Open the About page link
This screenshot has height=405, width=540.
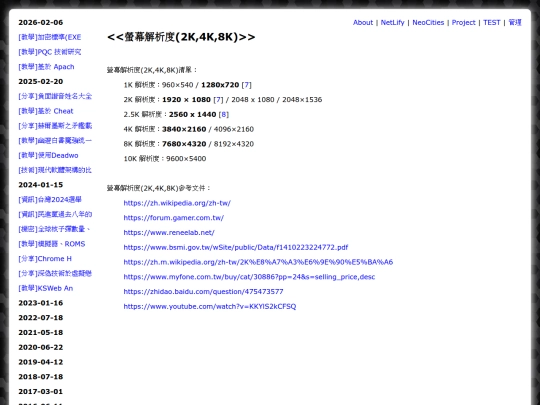pyautogui.click(x=363, y=22)
